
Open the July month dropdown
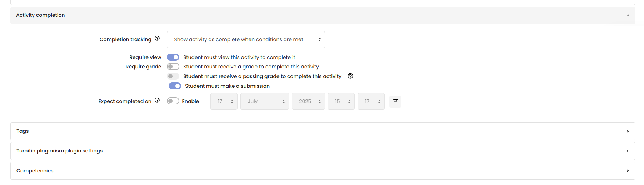[x=265, y=101]
